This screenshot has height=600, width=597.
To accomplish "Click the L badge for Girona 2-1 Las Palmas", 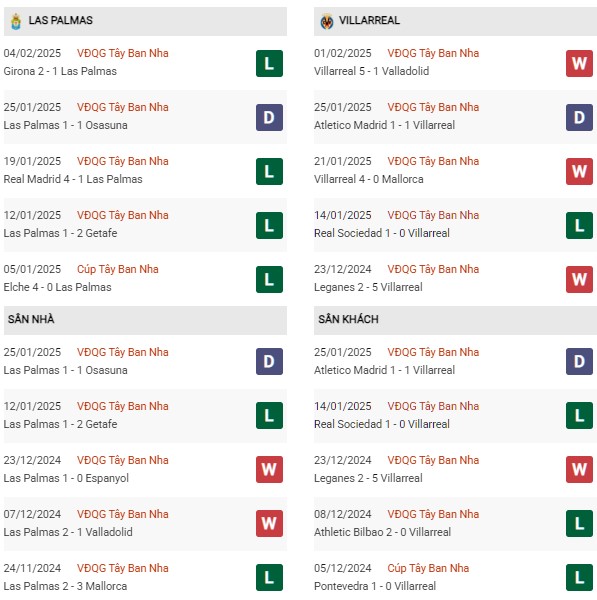I will [x=269, y=64].
